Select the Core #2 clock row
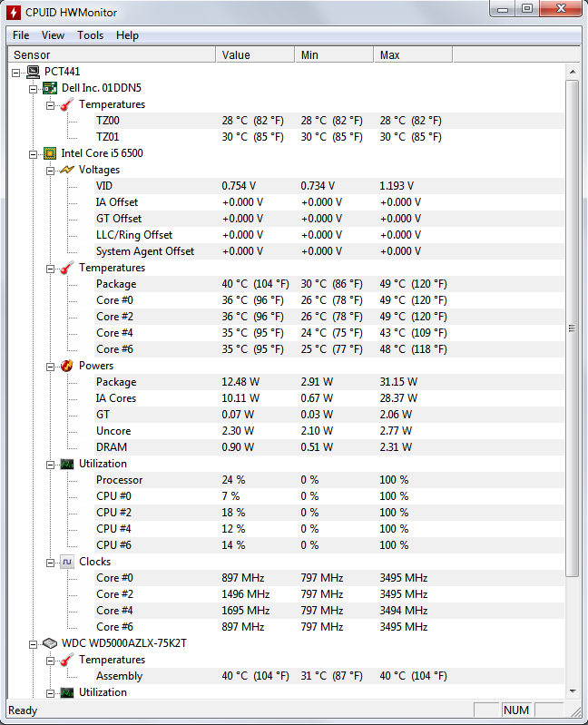This screenshot has width=588, height=725. [329, 594]
